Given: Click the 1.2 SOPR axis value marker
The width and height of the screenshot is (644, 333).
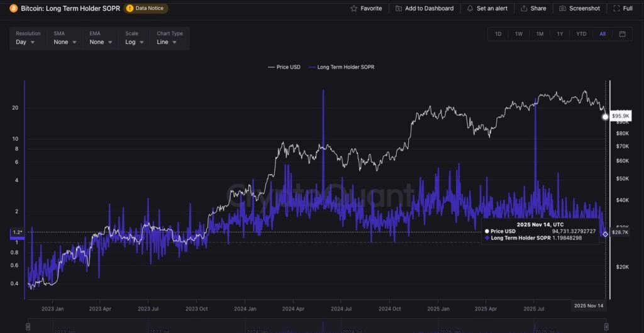Looking at the screenshot, I should click(x=17, y=232).
